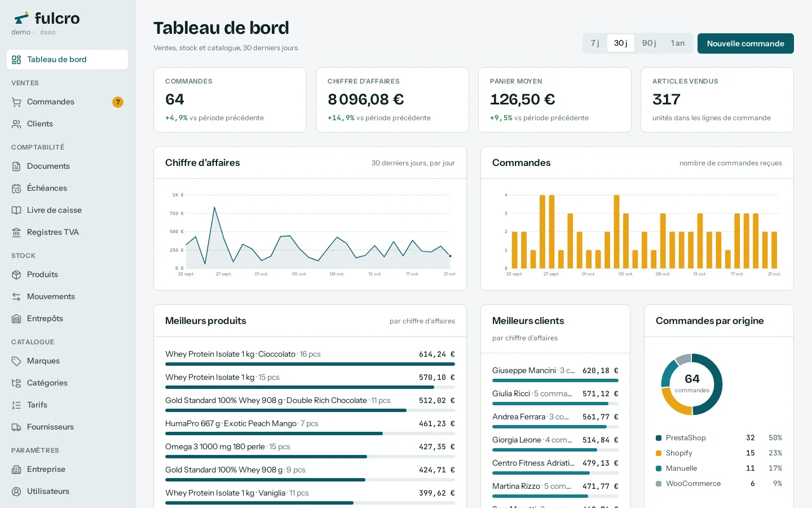812x508 pixels.
Task: Click the 126,50 € panier moyen value
Action: tap(523, 99)
